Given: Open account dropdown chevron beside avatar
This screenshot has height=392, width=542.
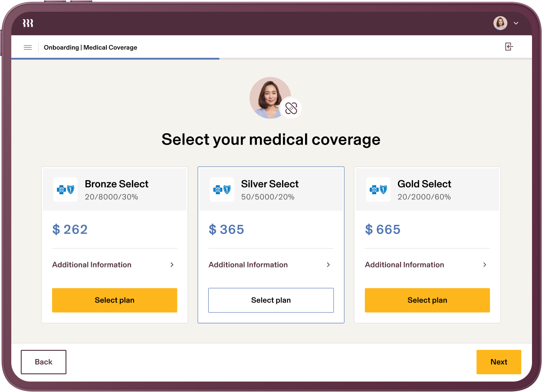Looking at the screenshot, I should pyautogui.click(x=516, y=23).
